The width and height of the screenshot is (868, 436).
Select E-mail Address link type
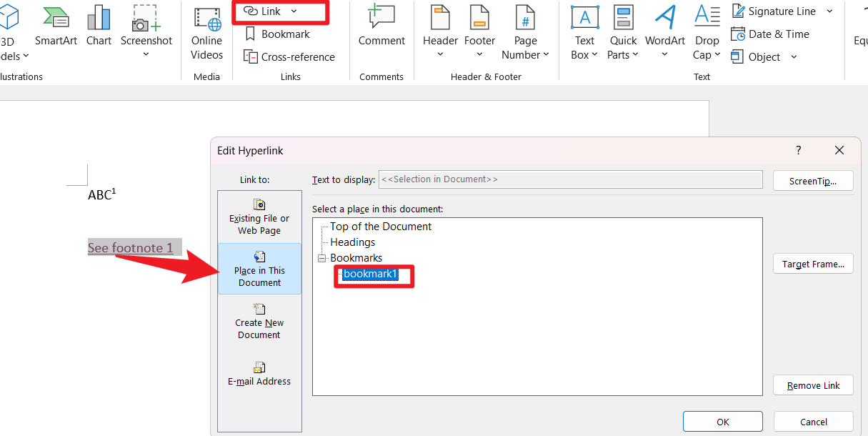click(x=259, y=374)
